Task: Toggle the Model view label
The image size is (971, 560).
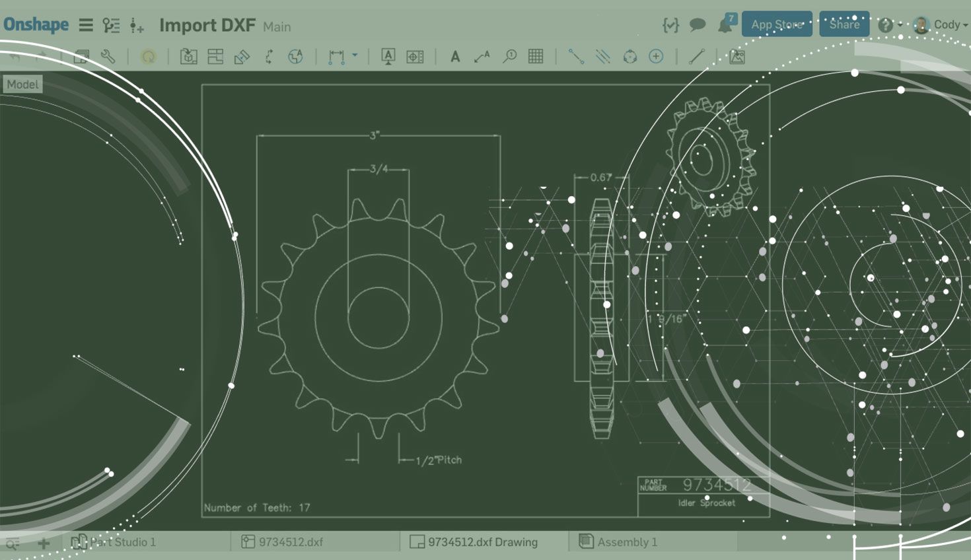Action: [x=22, y=84]
